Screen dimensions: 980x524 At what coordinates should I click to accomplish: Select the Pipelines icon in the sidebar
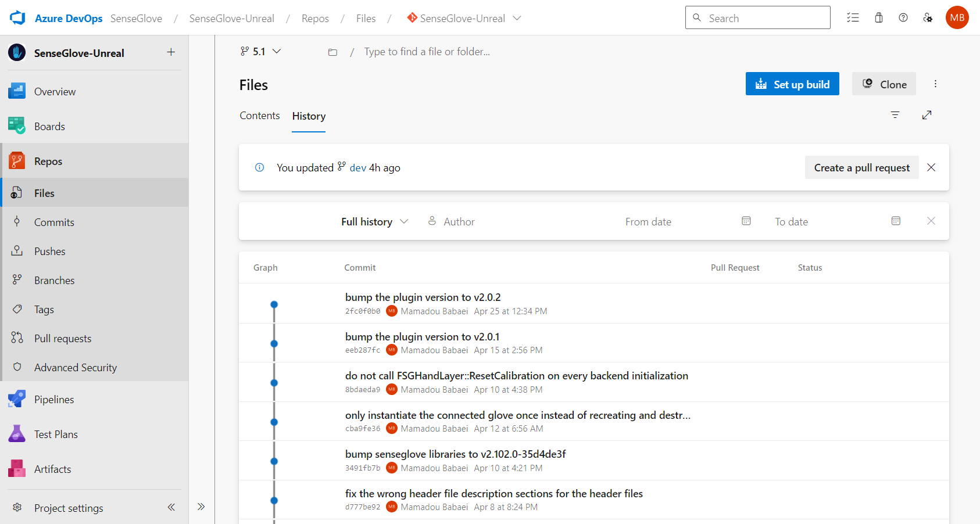pyautogui.click(x=17, y=399)
